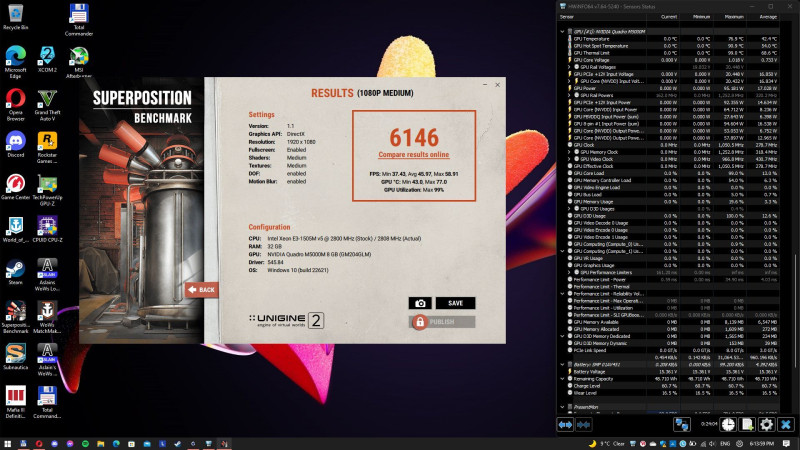Open Total Commander icon at top
Viewport: 800px width, 450px height.
(x=79, y=19)
